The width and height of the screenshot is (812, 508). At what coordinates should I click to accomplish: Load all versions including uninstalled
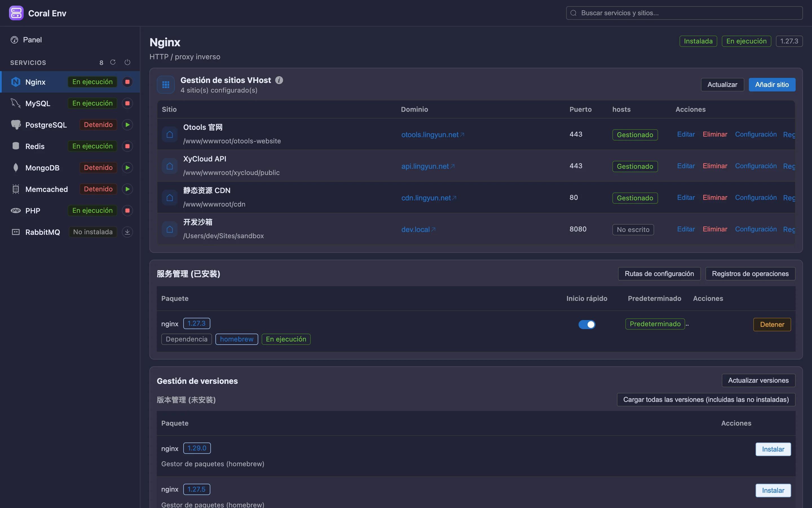(x=706, y=399)
